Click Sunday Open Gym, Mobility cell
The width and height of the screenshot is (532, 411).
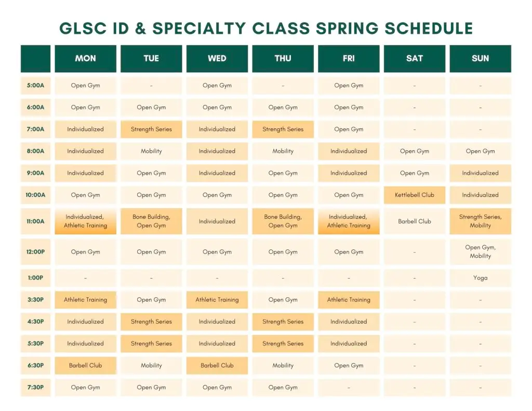[481, 252]
